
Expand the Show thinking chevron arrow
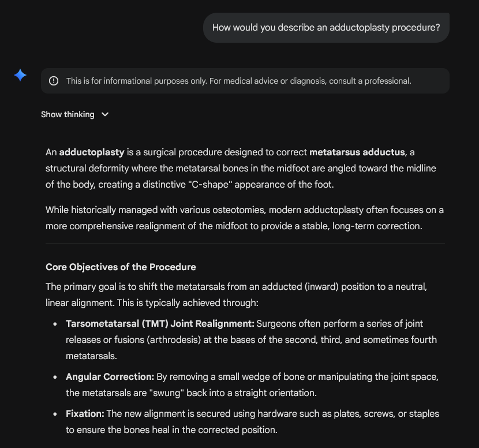[105, 114]
